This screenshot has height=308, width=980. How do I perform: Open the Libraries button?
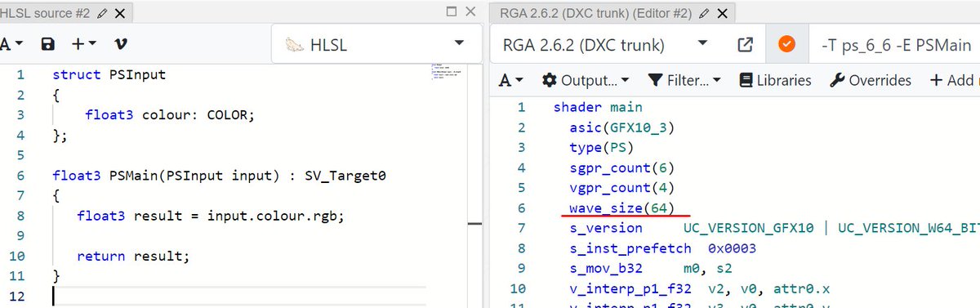tap(775, 80)
